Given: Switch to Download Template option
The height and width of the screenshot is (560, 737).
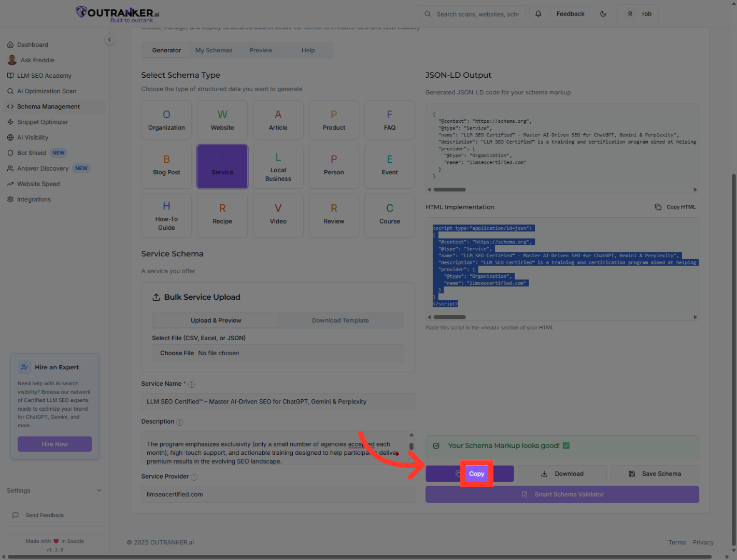Looking at the screenshot, I should point(340,320).
